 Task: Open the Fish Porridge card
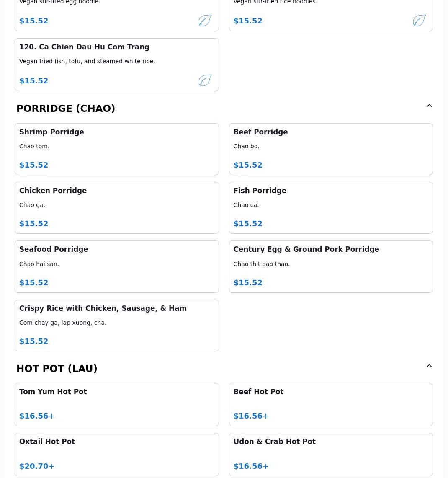[x=330, y=208]
